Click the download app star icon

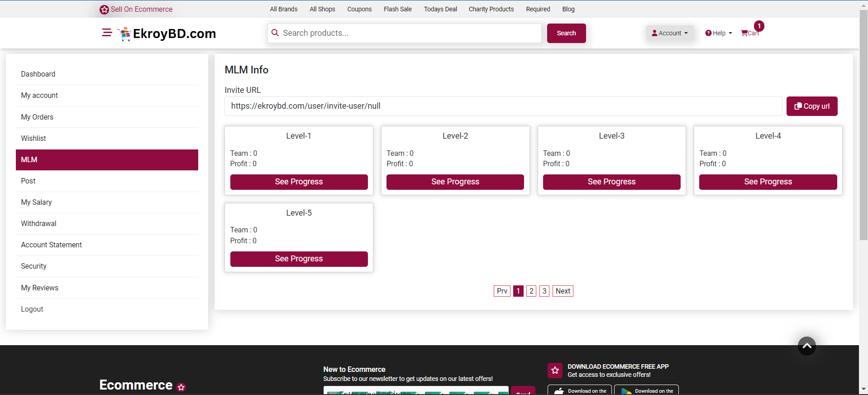[555, 371]
